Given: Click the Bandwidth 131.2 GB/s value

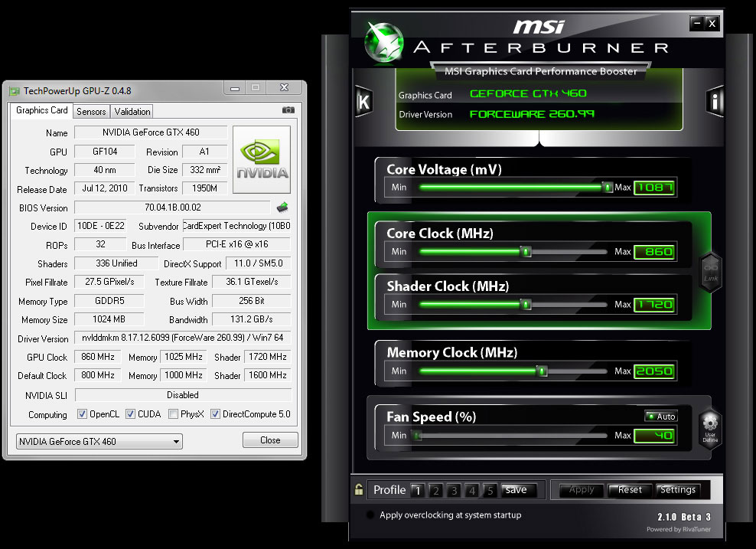Looking at the screenshot, I should pyautogui.click(x=252, y=319).
